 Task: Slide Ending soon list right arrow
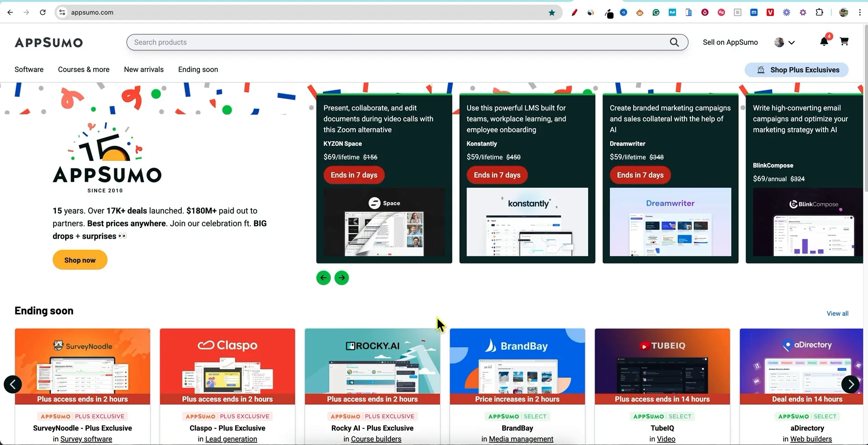click(x=850, y=384)
